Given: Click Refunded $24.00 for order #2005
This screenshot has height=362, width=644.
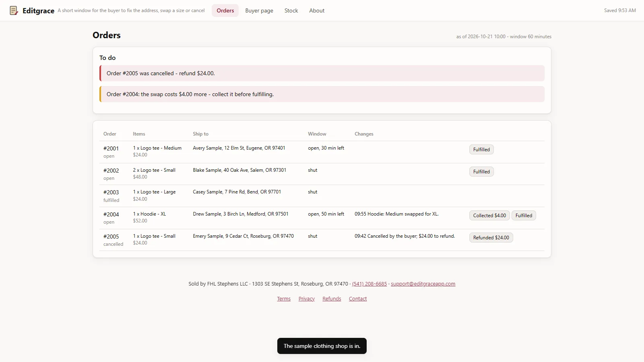Looking at the screenshot, I should (x=491, y=238).
